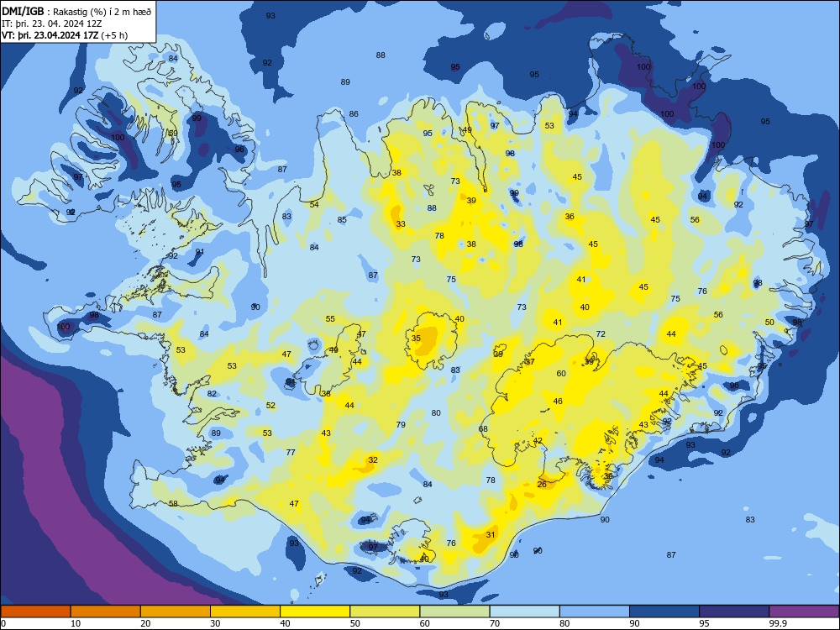Click the humidity value '52' on the map
The width and height of the screenshot is (840, 630).
[x=270, y=406]
